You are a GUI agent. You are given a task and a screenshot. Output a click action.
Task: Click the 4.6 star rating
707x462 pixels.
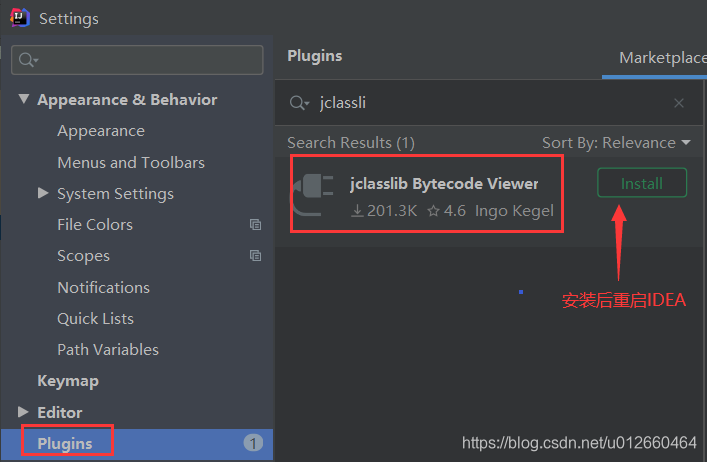point(446,210)
